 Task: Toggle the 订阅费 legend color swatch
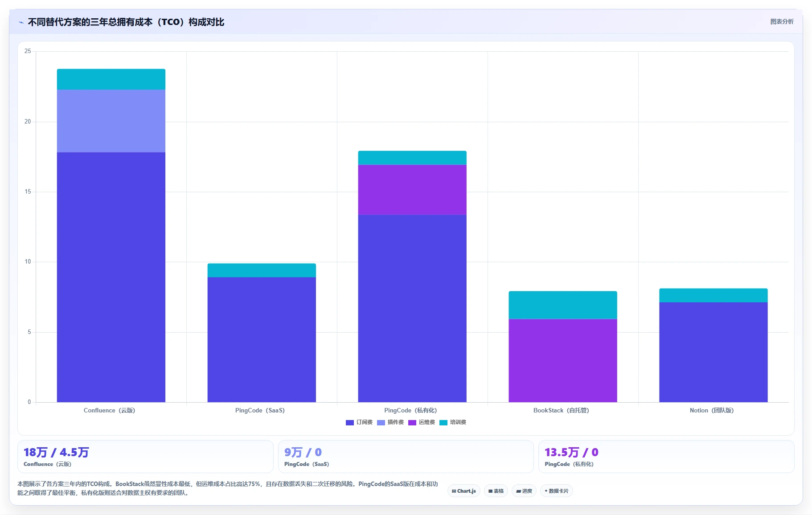coord(350,422)
